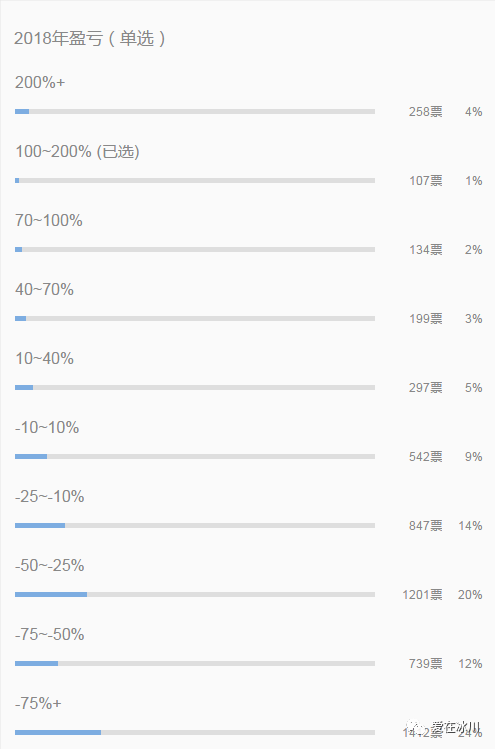Click the 542票 vote count
495x749 pixels.
[425, 457]
